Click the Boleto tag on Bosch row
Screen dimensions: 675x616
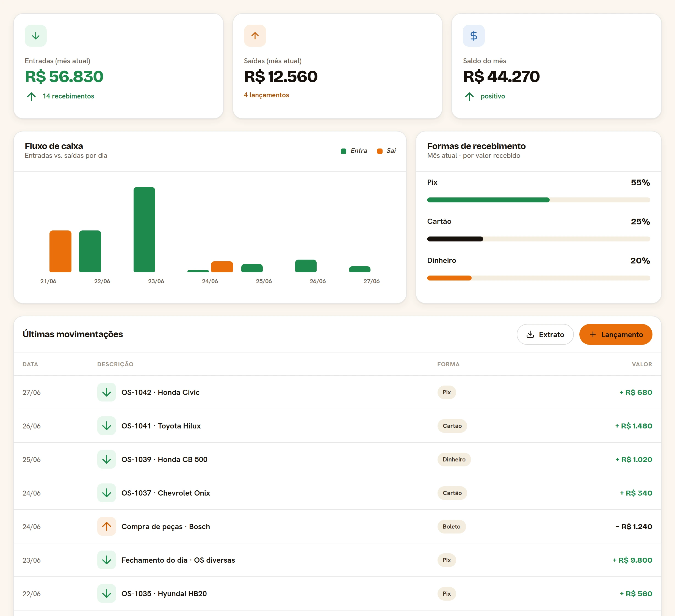click(451, 526)
